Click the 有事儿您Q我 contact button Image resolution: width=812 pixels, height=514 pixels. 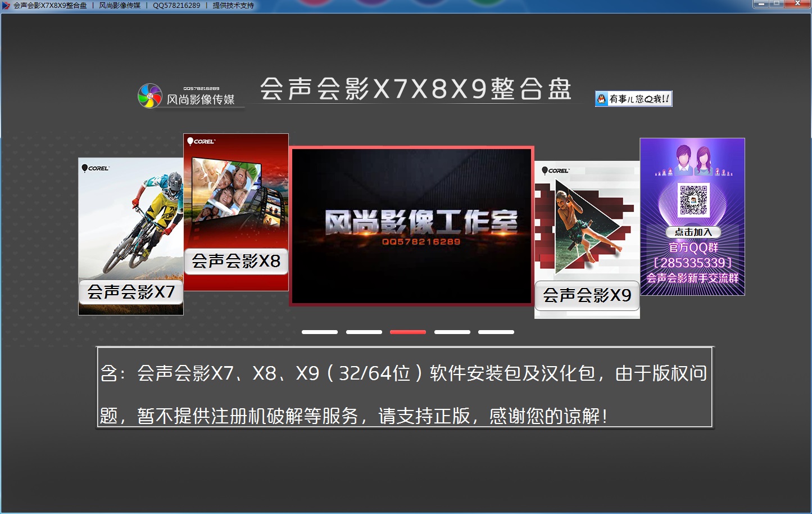633,99
